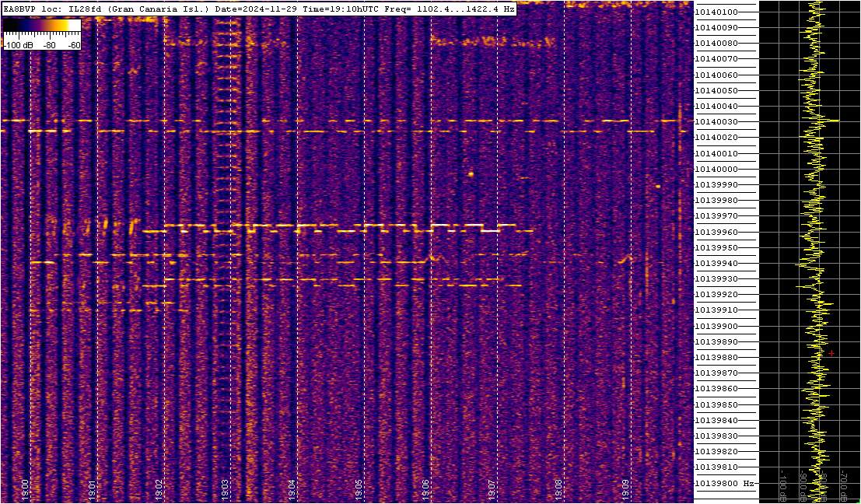Viewport: 861px width, 504px height.
Task: Click the red cross cursor marker
Action: coord(831,354)
